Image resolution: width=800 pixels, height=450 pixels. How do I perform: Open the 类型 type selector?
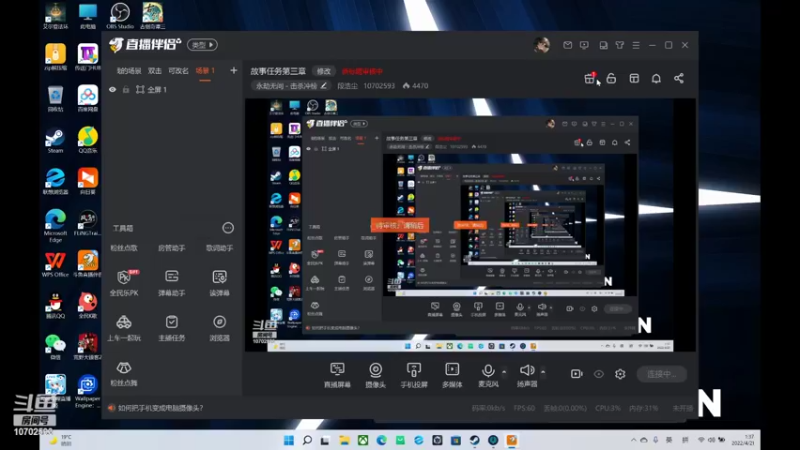point(202,45)
